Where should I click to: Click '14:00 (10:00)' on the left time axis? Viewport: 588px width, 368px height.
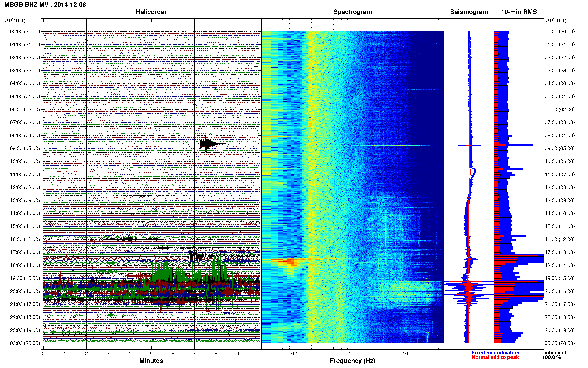tap(25, 213)
